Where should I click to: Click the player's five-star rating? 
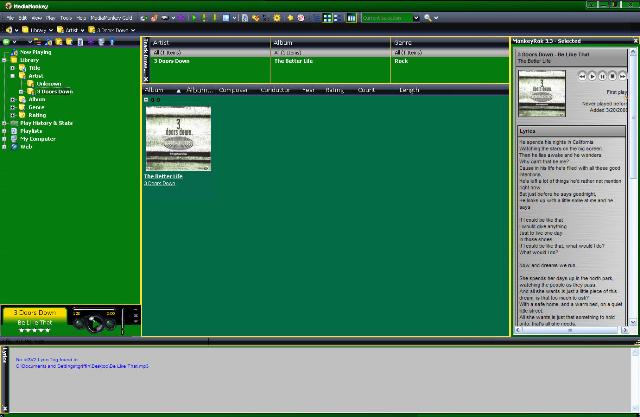(x=34, y=330)
